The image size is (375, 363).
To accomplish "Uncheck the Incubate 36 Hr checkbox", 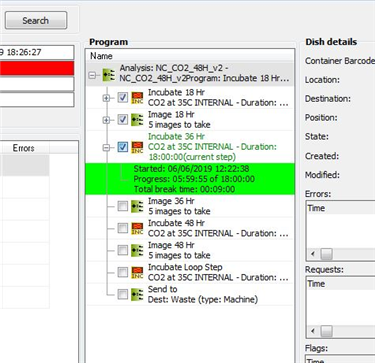I will pyautogui.click(x=123, y=147).
